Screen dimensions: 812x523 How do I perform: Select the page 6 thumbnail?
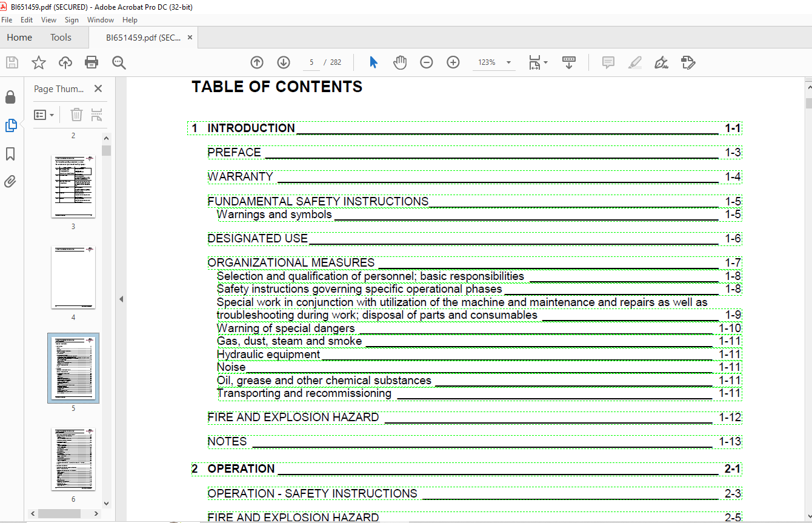73,459
